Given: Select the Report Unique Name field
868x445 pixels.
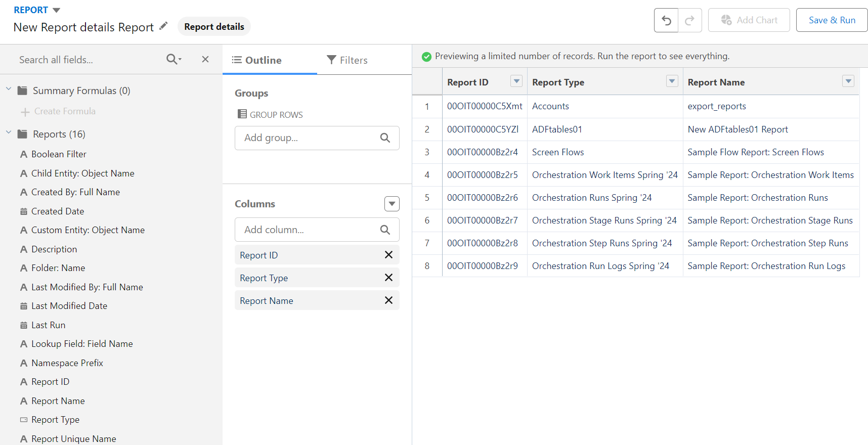Looking at the screenshot, I should tap(74, 439).
